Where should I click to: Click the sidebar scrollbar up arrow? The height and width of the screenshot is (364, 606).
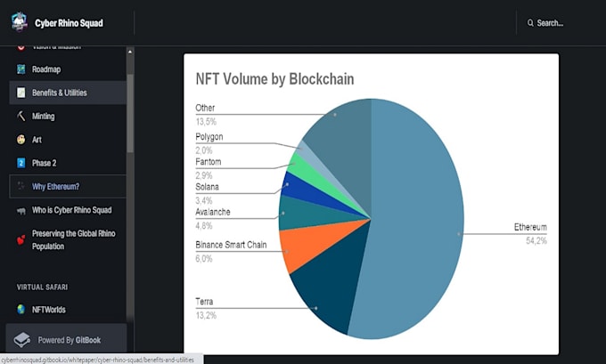(130, 52)
